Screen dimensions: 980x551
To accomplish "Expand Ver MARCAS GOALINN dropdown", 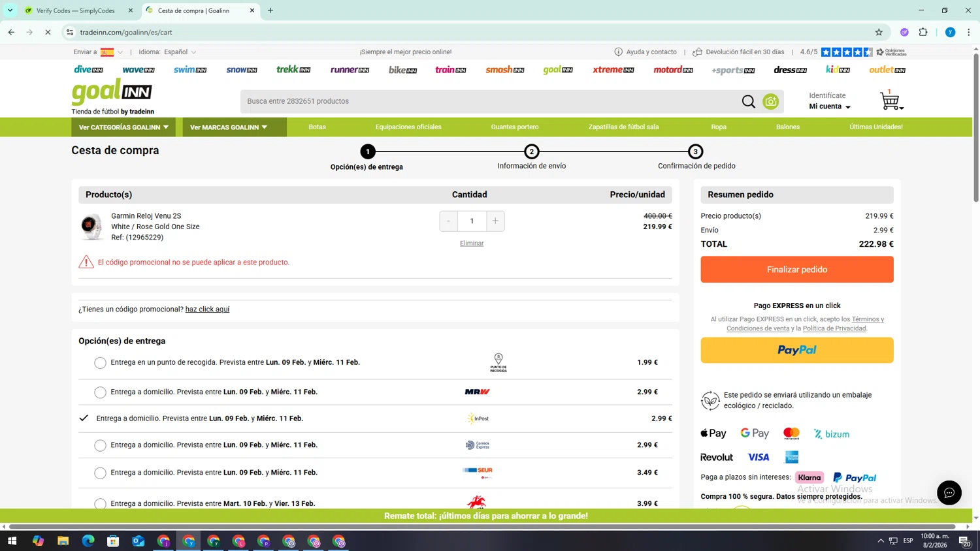I will pyautogui.click(x=234, y=127).
